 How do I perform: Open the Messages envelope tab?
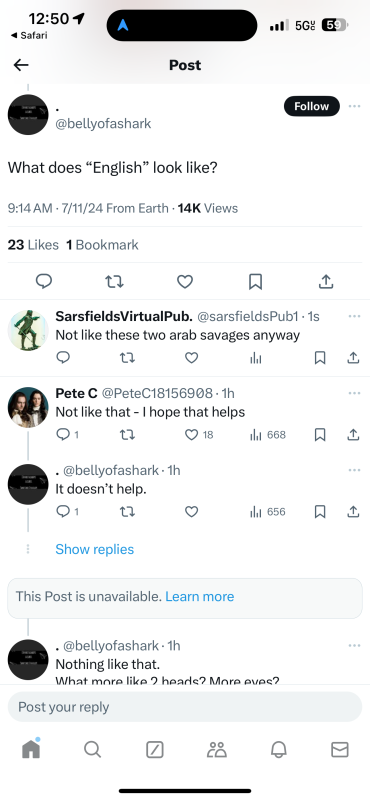pos(340,749)
